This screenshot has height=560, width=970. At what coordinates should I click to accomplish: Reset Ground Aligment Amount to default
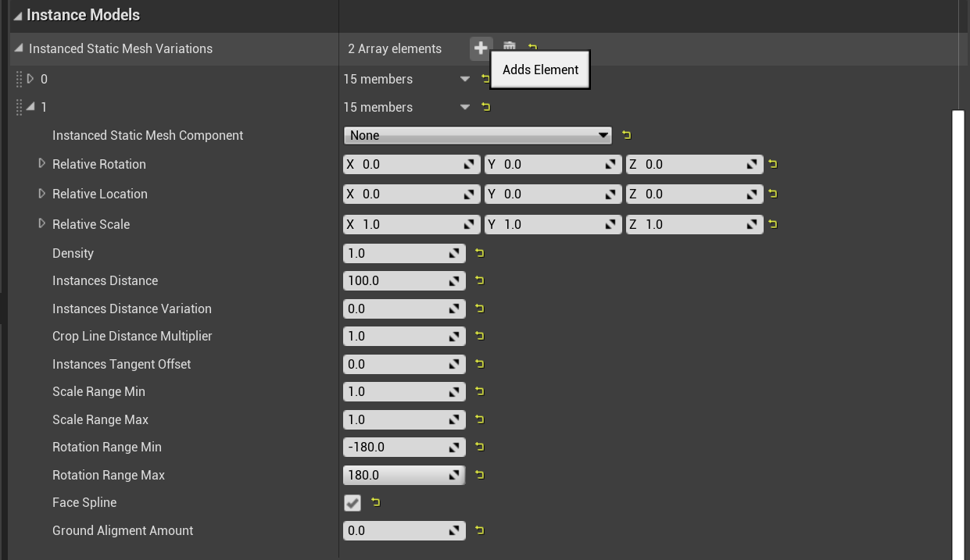(480, 530)
